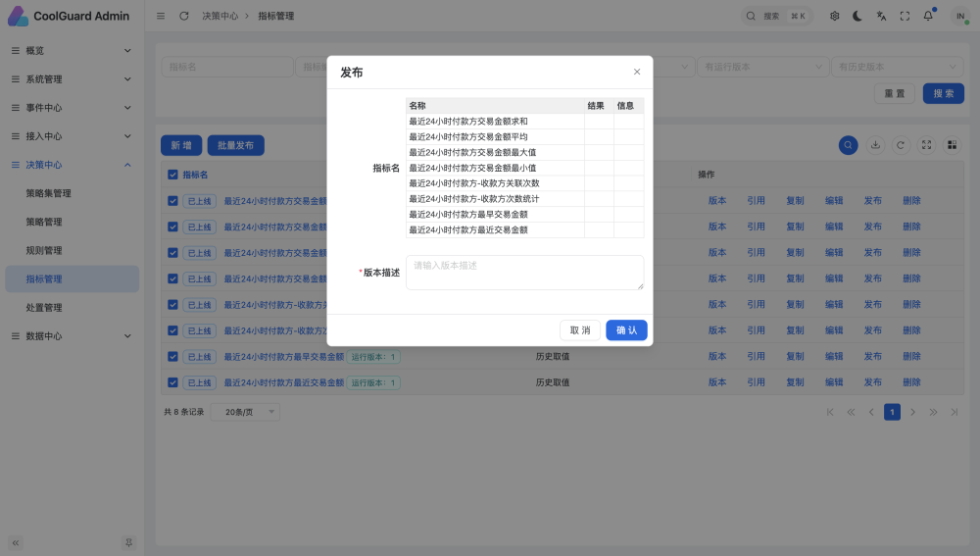Click the 版本描述 text area
Image resolution: width=980 pixels, height=556 pixels.
click(524, 273)
